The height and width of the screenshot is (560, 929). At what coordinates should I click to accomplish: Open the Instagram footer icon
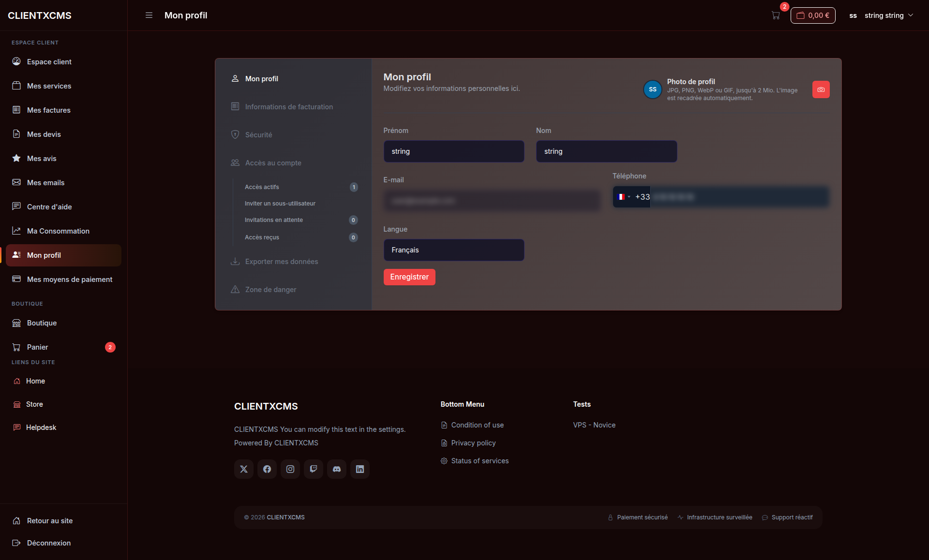click(x=290, y=469)
